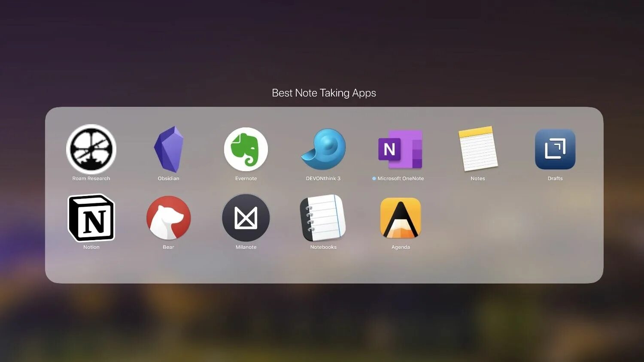This screenshot has height=362, width=644.
Task: Click the Bear label text
Action: tap(169, 247)
